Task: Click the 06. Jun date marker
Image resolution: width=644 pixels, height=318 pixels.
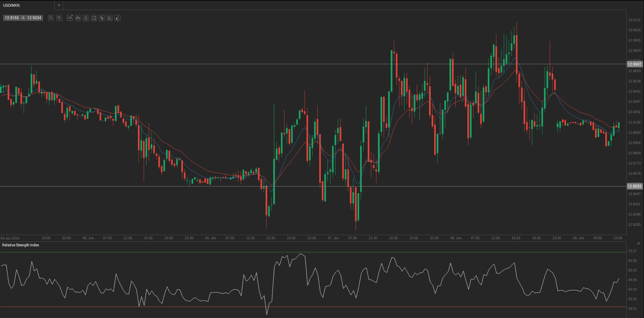Action: point(211,238)
